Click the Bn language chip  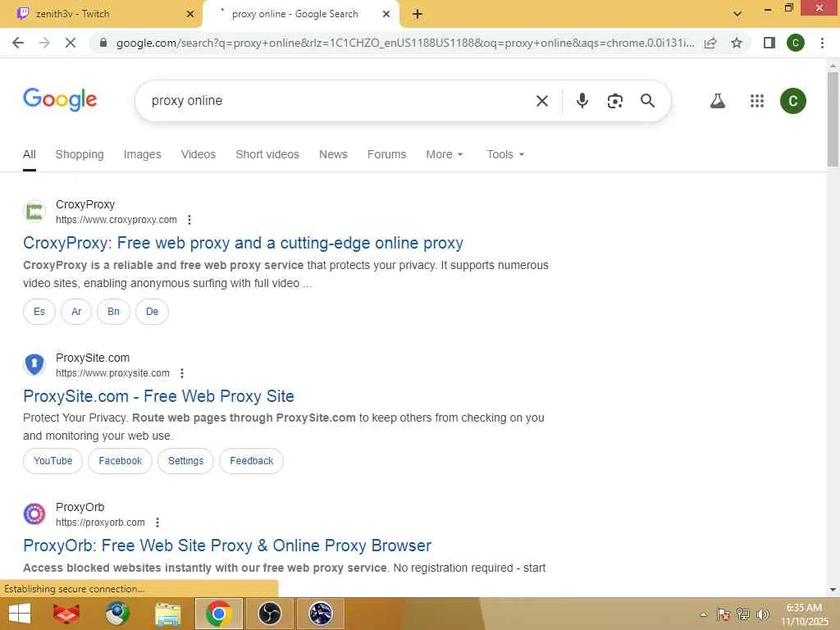coord(113,312)
